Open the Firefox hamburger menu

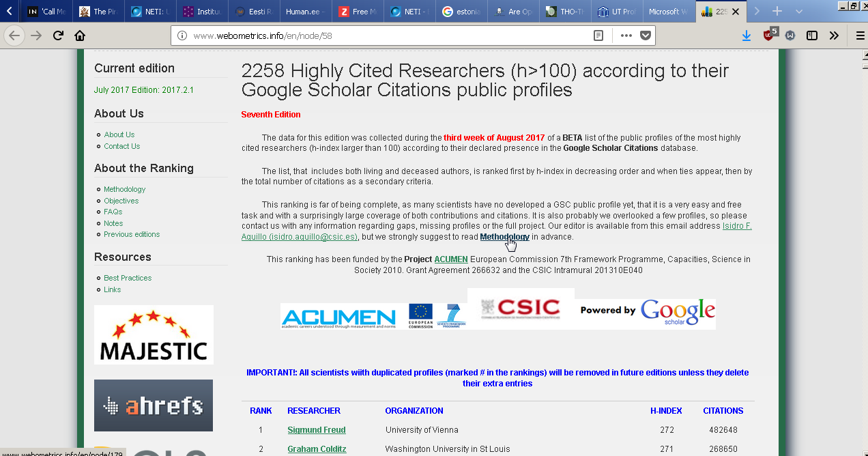pyautogui.click(x=860, y=35)
